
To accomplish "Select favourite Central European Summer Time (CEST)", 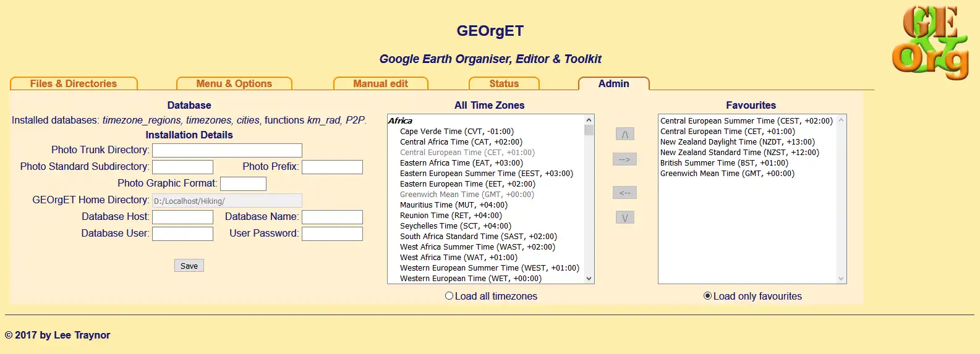I will pyautogui.click(x=746, y=121).
